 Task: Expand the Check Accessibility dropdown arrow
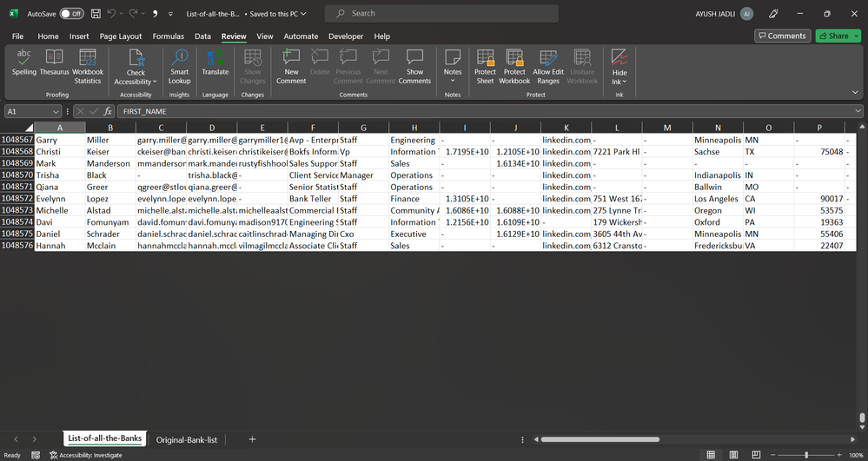155,82
